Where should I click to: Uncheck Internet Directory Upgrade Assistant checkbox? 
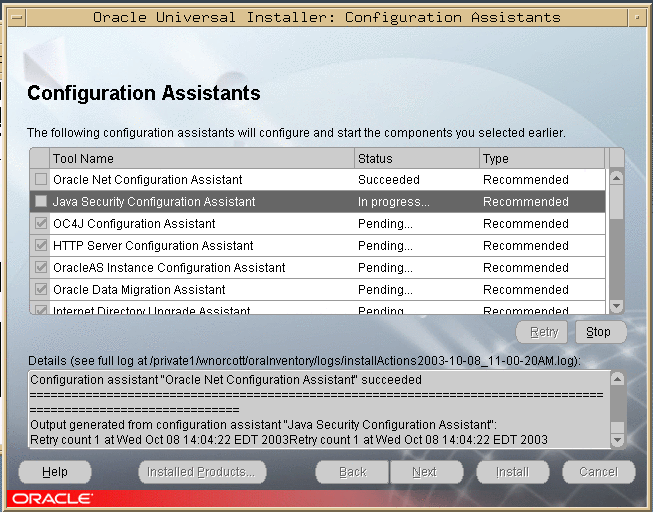click(x=41, y=310)
